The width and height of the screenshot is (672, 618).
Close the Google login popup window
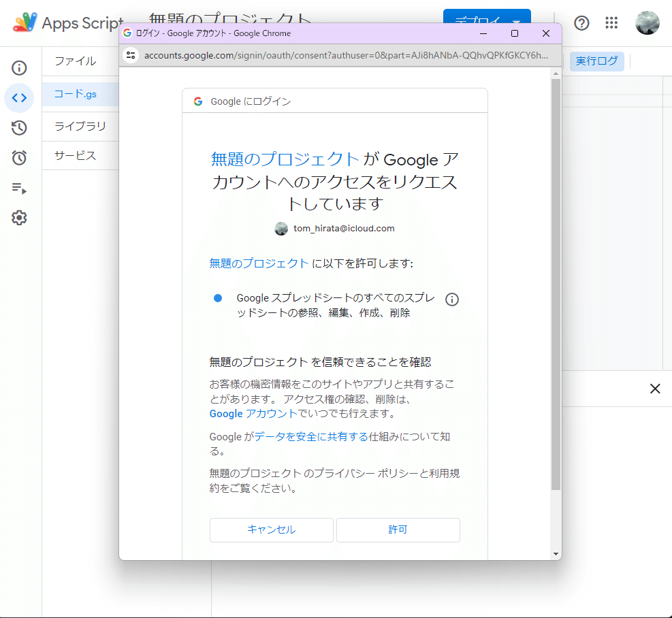[546, 33]
